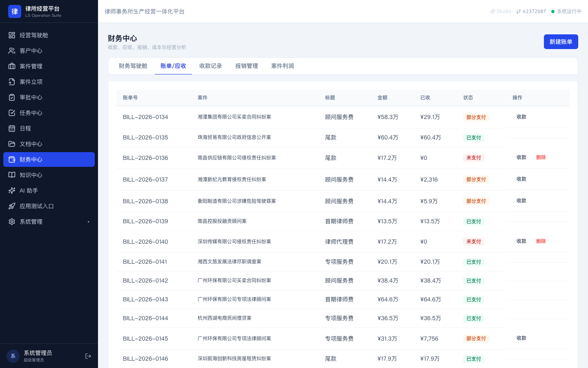Click the 系统运行中 status indicator

click(566, 11)
